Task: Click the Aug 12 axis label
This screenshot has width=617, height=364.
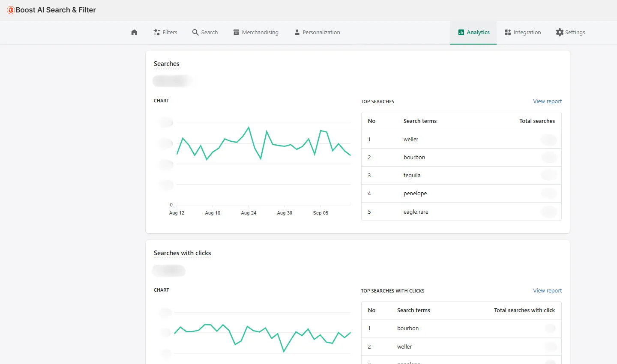Action: (177, 213)
